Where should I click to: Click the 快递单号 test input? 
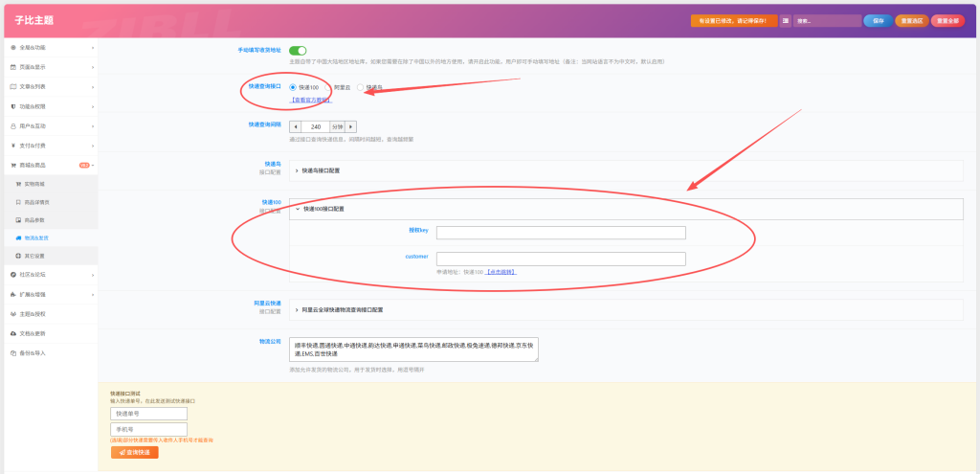click(x=148, y=414)
